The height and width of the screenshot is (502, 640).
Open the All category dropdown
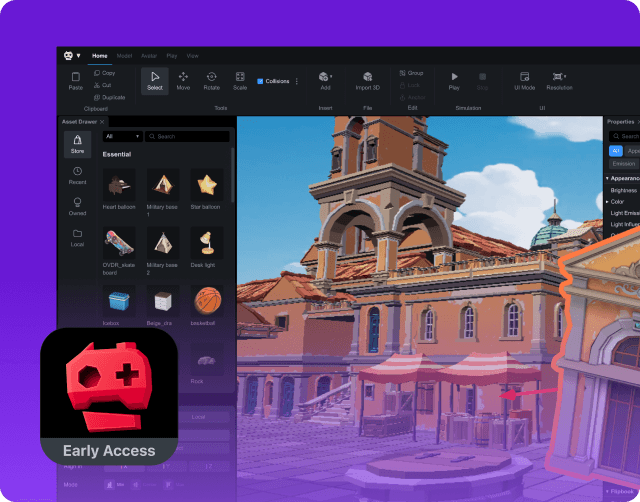click(122, 136)
